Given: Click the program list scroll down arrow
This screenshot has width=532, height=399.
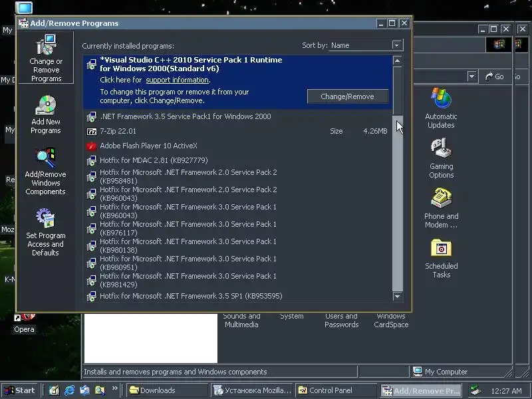Looking at the screenshot, I should click(x=397, y=296).
